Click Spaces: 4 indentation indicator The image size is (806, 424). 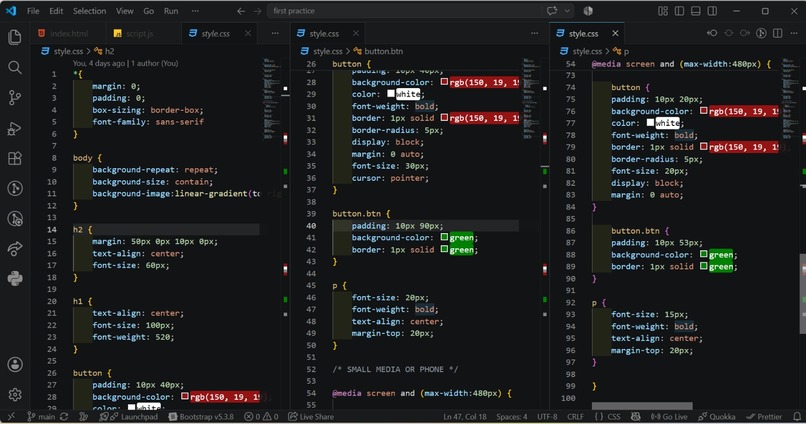[511, 417]
